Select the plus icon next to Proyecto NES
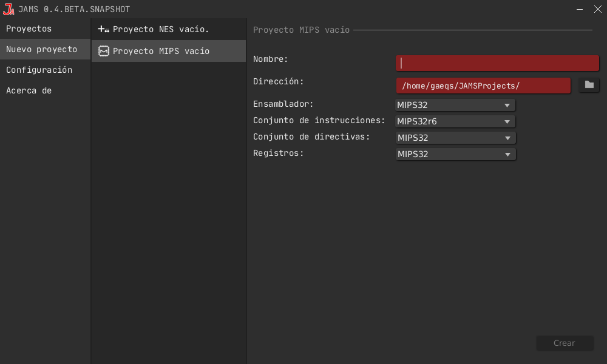Screen dimensions: 607x364 [103, 29]
